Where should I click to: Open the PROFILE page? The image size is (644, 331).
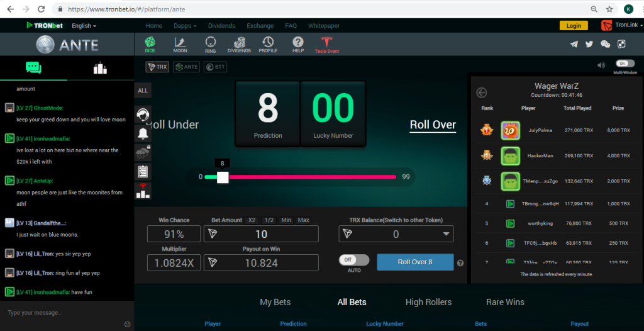268,45
